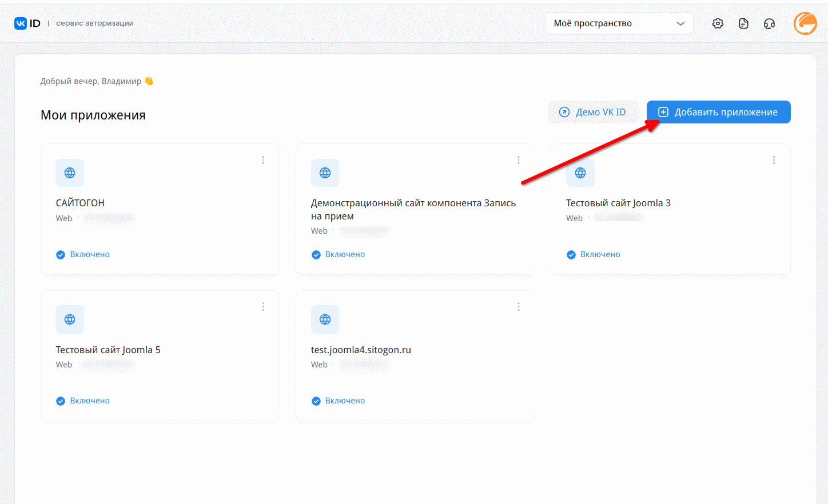Open the settings gear icon
The height and width of the screenshot is (504, 828).
pos(718,23)
